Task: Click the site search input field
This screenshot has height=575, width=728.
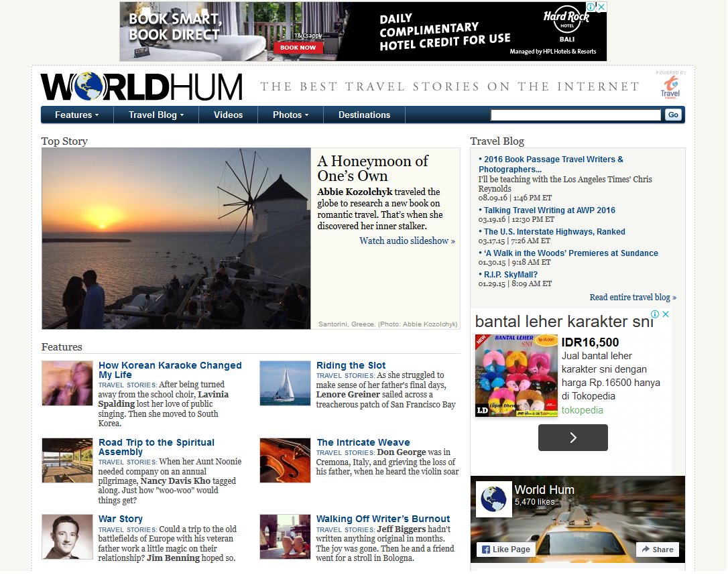Action: pyautogui.click(x=576, y=115)
